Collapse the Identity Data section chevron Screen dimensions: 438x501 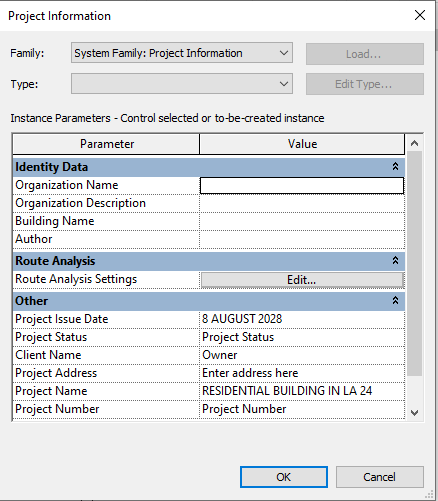pyautogui.click(x=395, y=166)
